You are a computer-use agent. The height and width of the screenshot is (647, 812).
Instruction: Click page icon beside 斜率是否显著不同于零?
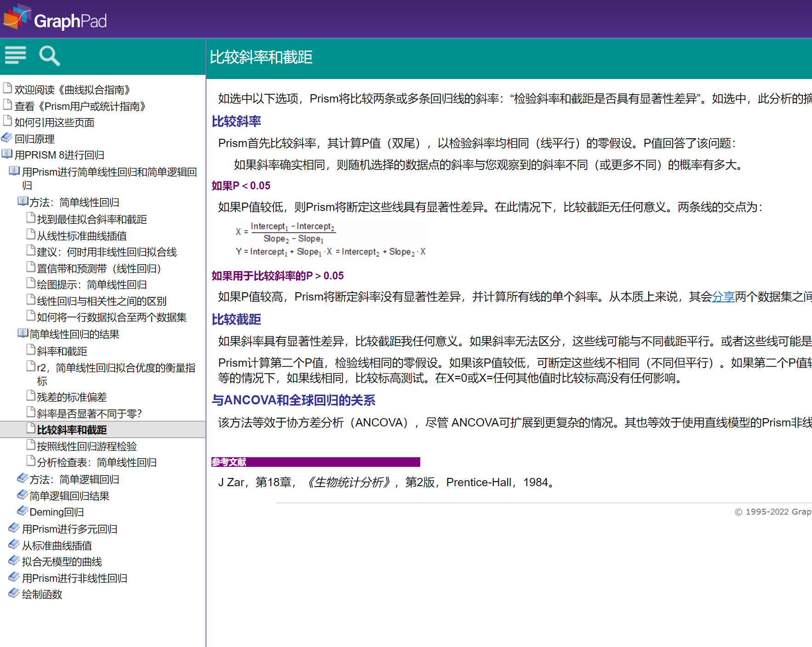(31, 412)
